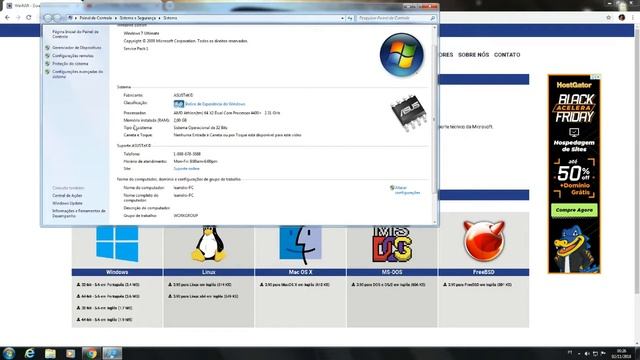Open Proteção do sistema link
Image resolution: width=640 pixels, height=360 pixels.
coord(70,64)
